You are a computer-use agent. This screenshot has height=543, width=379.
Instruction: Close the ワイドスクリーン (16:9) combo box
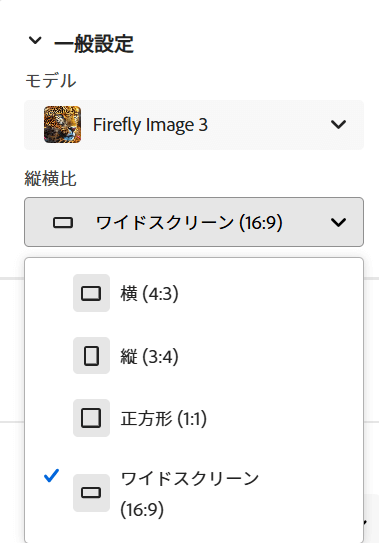194,222
